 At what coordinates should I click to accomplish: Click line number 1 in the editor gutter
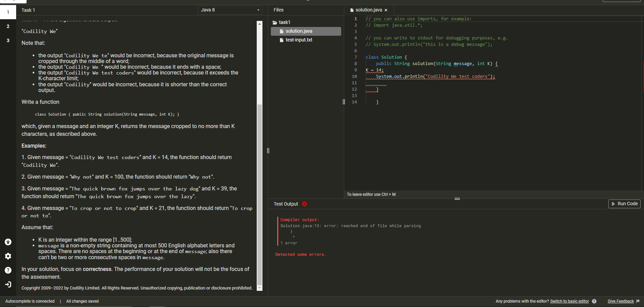coord(356,19)
